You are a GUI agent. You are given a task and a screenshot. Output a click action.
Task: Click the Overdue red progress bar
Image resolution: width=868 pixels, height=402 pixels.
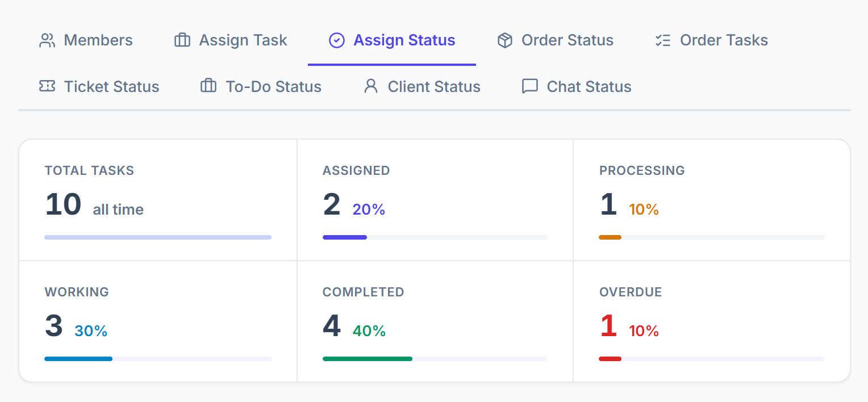[610, 359]
